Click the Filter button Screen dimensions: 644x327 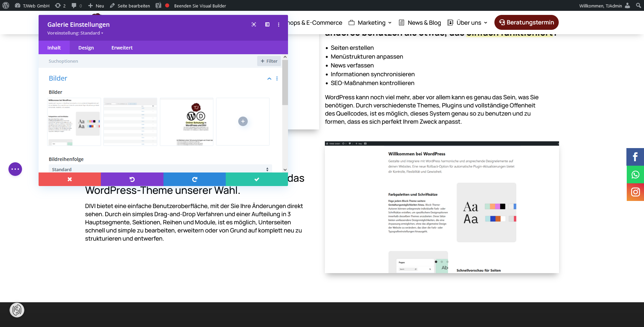(x=269, y=61)
